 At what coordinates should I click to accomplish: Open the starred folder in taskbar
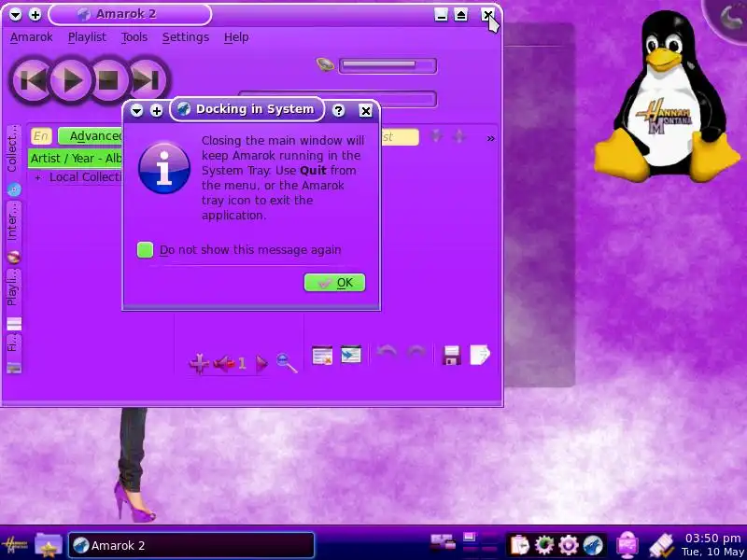(x=49, y=545)
